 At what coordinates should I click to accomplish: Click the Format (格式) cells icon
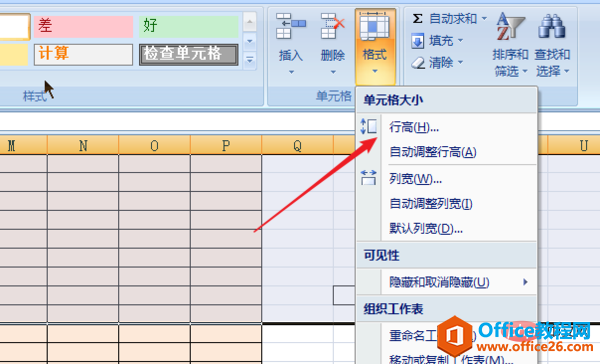tap(375, 26)
